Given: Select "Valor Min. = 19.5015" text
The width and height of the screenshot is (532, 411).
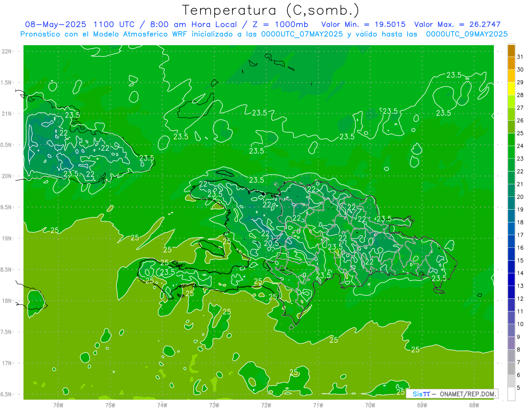Looking at the screenshot, I should coord(364,24).
